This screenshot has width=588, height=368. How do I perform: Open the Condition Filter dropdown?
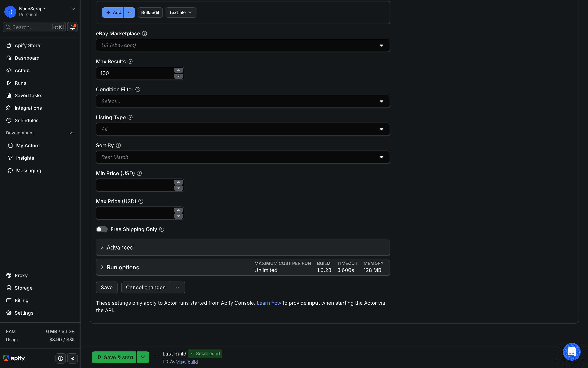[x=243, y=101]
